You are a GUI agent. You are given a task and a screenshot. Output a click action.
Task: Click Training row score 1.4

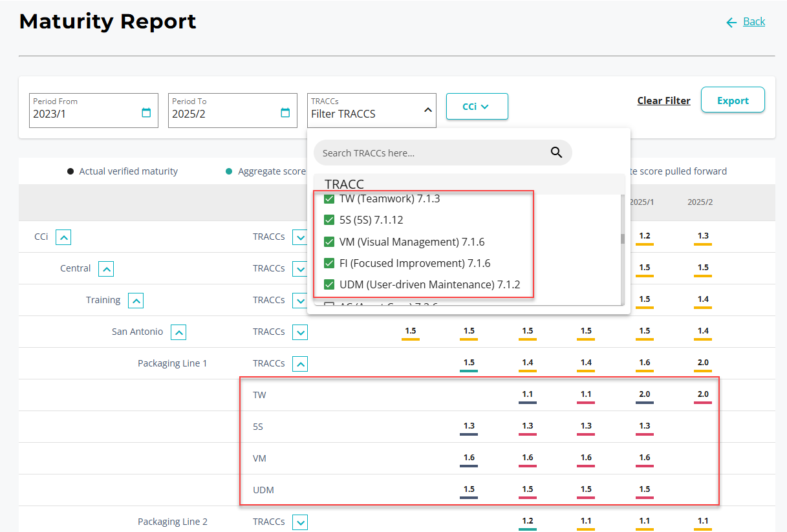[703, 300]
